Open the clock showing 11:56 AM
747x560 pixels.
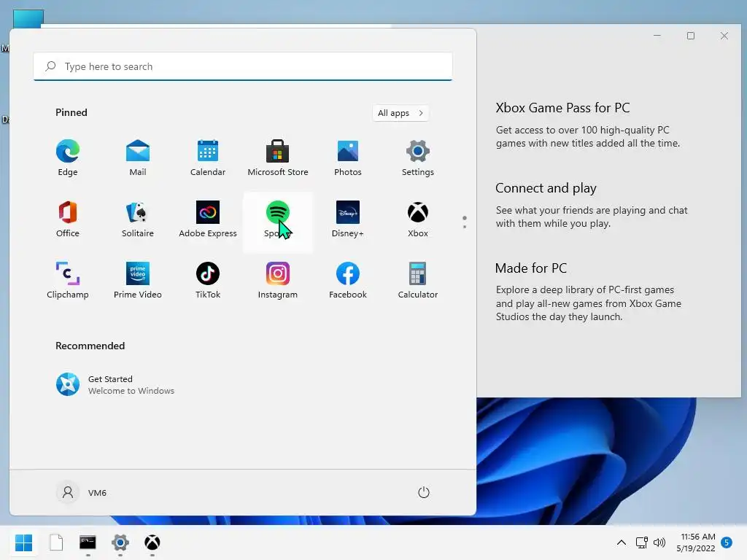[x=696, y=542]
